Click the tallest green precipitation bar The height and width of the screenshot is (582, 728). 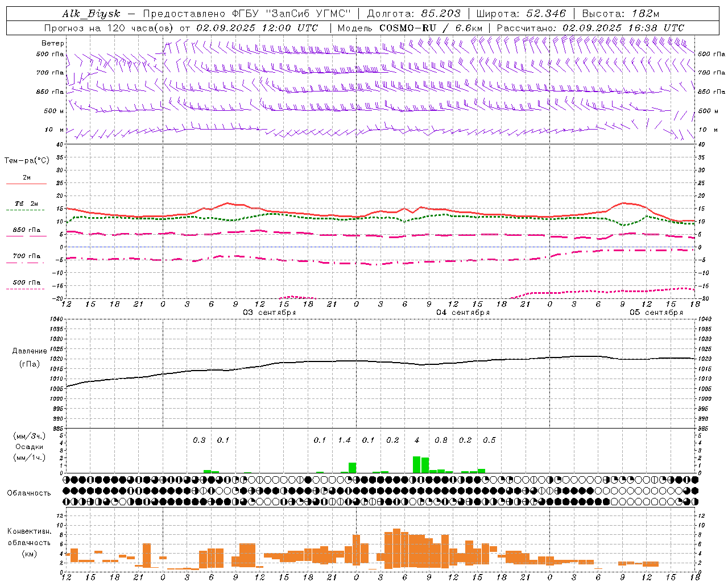pos(417,464)
